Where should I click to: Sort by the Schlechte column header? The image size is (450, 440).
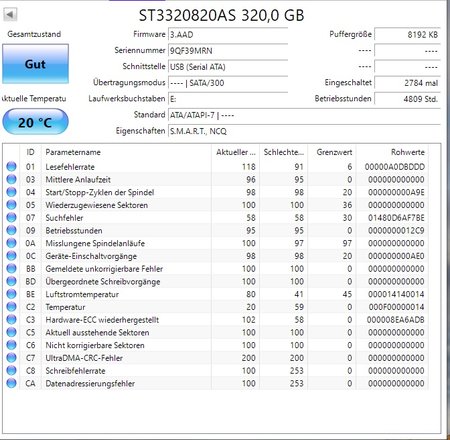284,152
